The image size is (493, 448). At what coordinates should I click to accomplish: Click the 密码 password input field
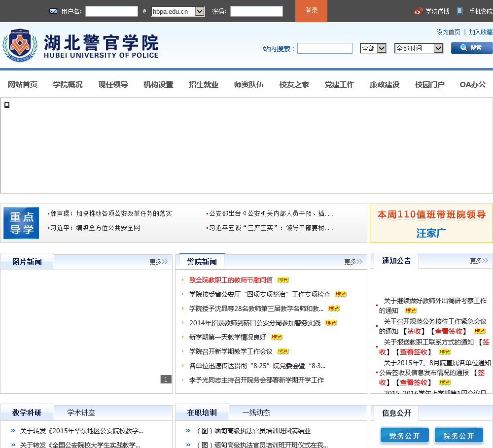coord(256,12)
